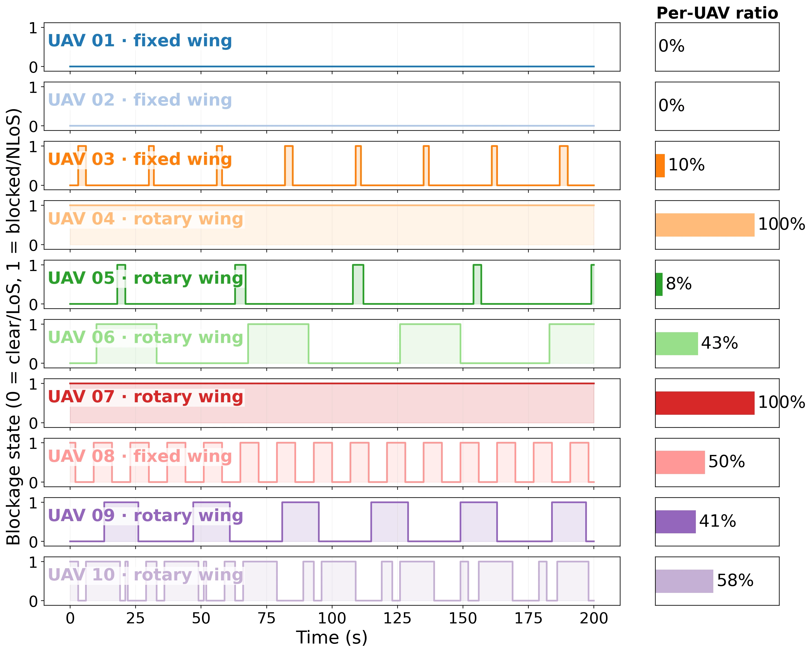Viewport: 812px width, 653px height.
Task: Click the x-axis tick label 200
Action: pyautogui.click(x=594, y=619)
